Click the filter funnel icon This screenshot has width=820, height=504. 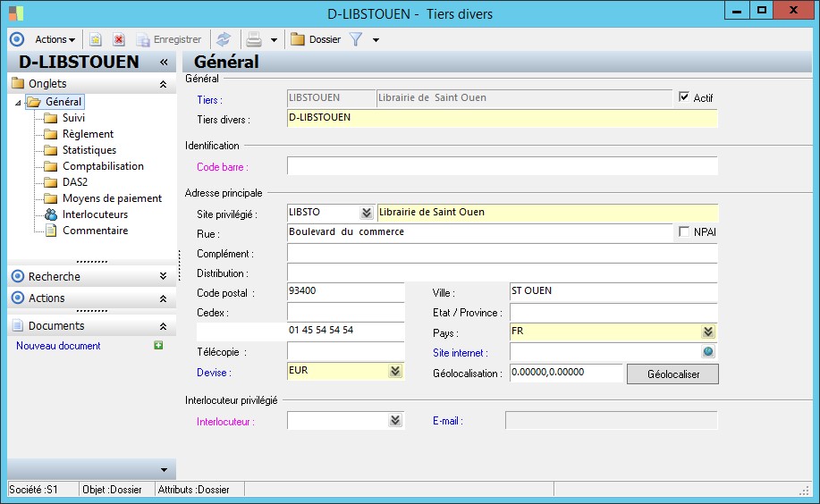tap(355, 39)
